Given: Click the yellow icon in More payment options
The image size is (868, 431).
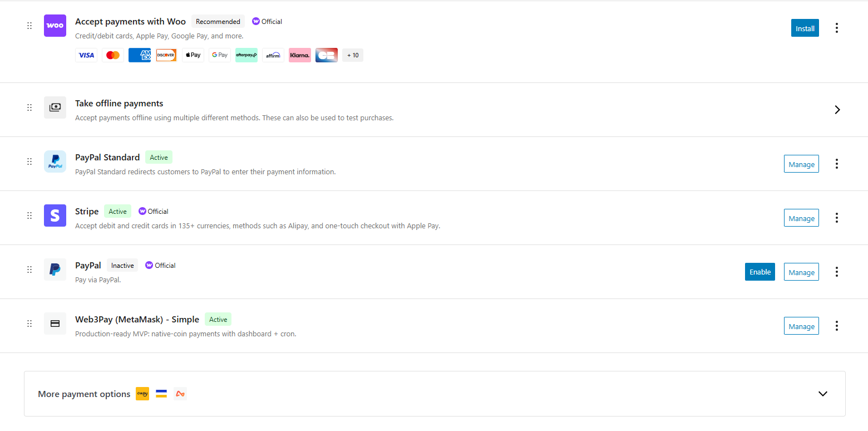Looking at the screenshot, I should [142, 394].
